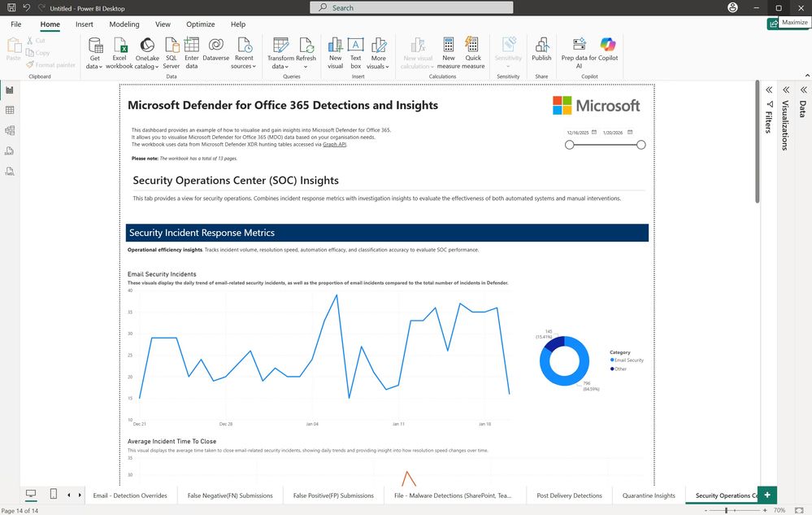Open the Help ribbon tab
Screen dimensions: 812x515
pos(238,24)
